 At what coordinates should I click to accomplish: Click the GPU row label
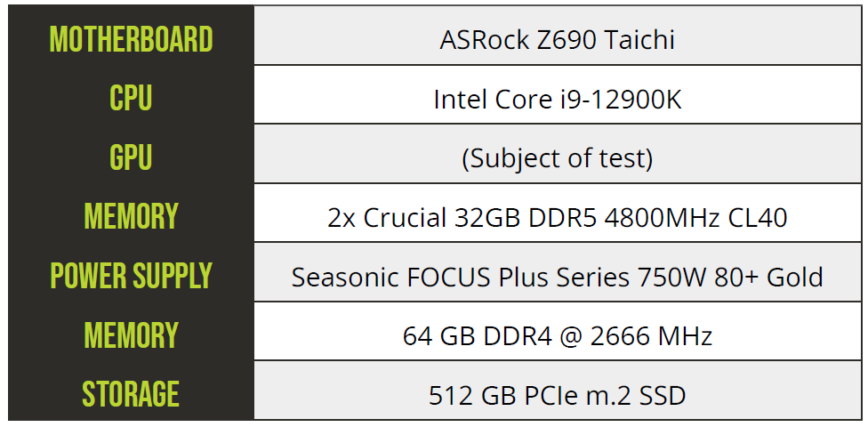coord(132,157)
